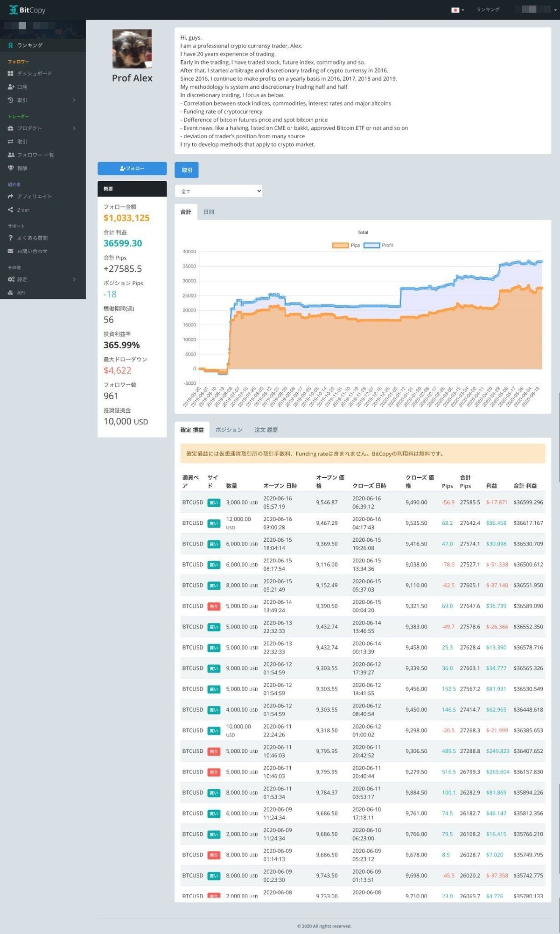560x934 pixels.
Task: Click the 報酬 diamond reward icon
Action: click(x=11, y=168)
